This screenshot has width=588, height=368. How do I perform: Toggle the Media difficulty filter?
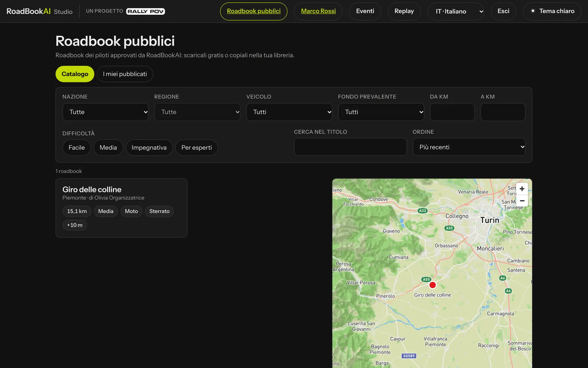(108, 148)
